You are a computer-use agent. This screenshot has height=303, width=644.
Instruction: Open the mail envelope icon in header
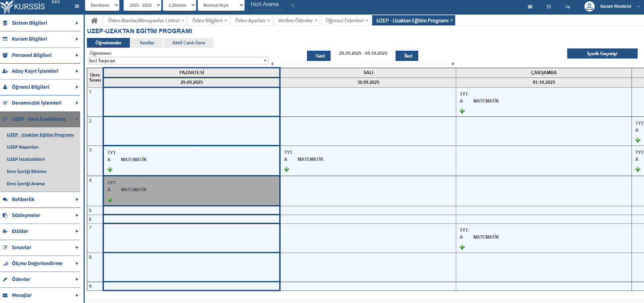(530, 6)
